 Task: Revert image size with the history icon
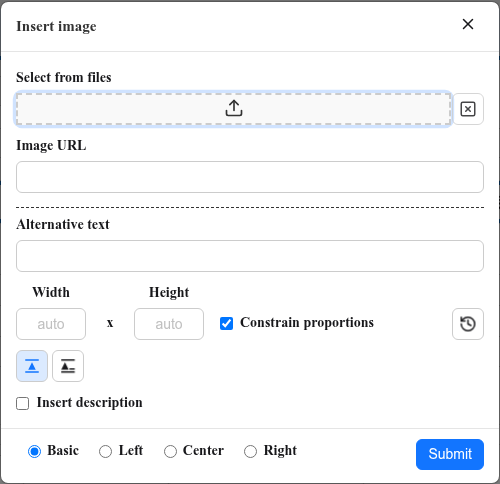pos(468,324)
